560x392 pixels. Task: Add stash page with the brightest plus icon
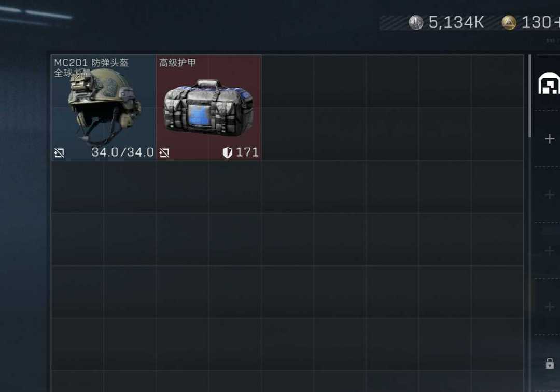pyautogui.click(x=550, y=139)
